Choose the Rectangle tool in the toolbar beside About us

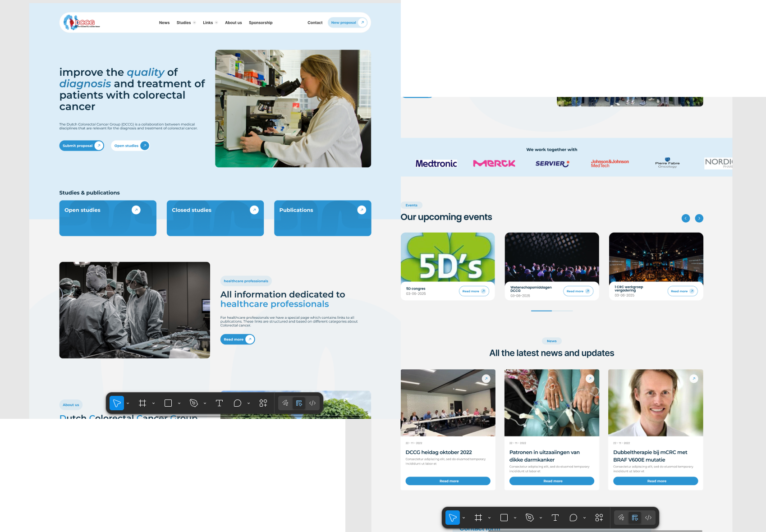168,403
